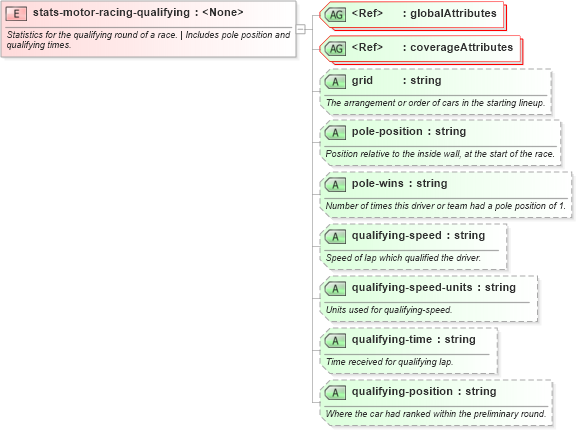The width and height of the screenshot is (576, 430).
Task: Click the A icon of pole-position attribute
Action: [x=335, y=133]
